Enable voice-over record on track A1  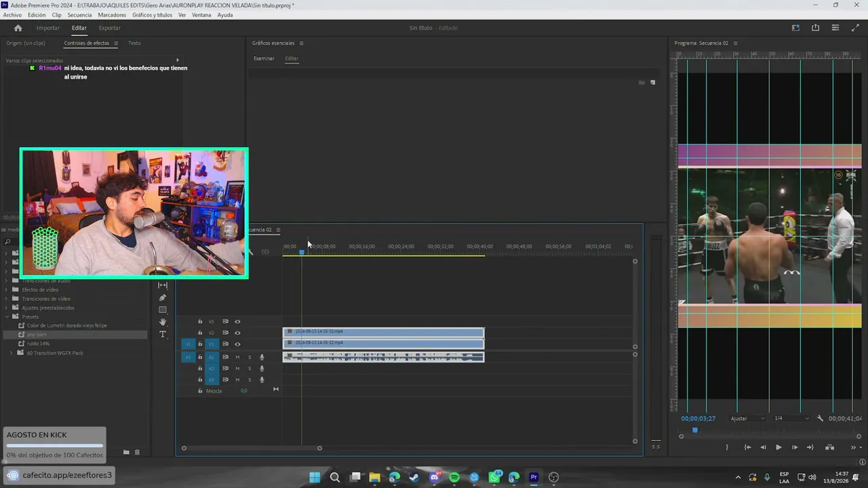click(262, 357)
